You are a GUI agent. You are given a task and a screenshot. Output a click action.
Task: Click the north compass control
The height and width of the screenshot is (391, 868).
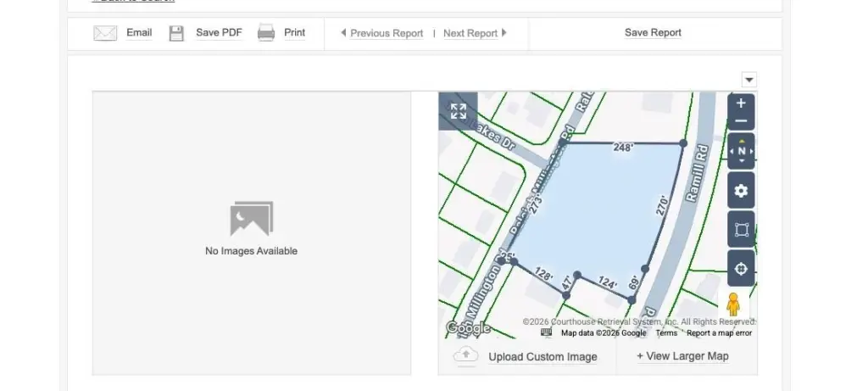point(741,152)
